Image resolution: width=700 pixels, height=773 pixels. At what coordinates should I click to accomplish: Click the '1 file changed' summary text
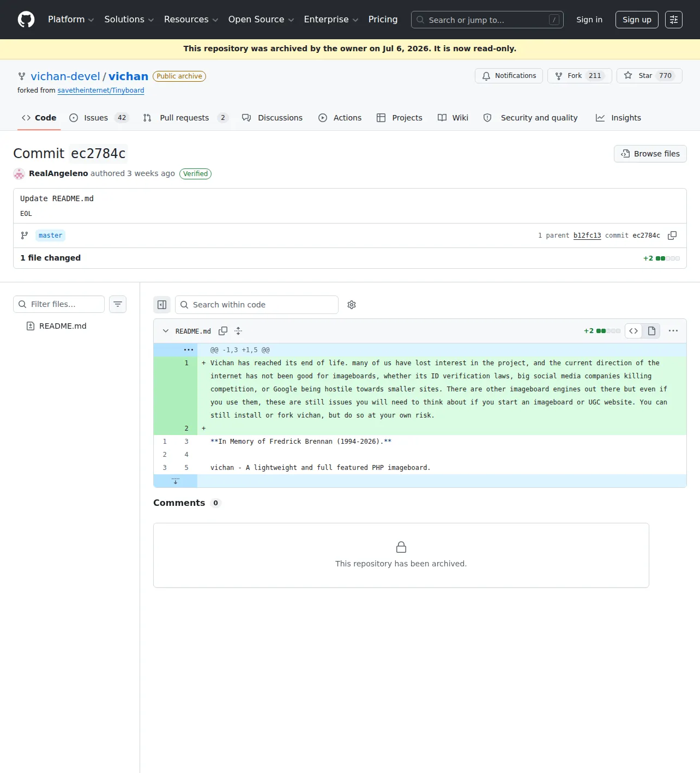pos(51,258)
